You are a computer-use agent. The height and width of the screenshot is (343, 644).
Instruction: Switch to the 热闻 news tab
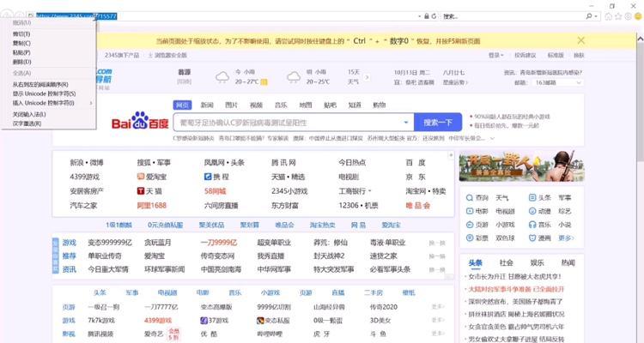(x=568, y=263)
